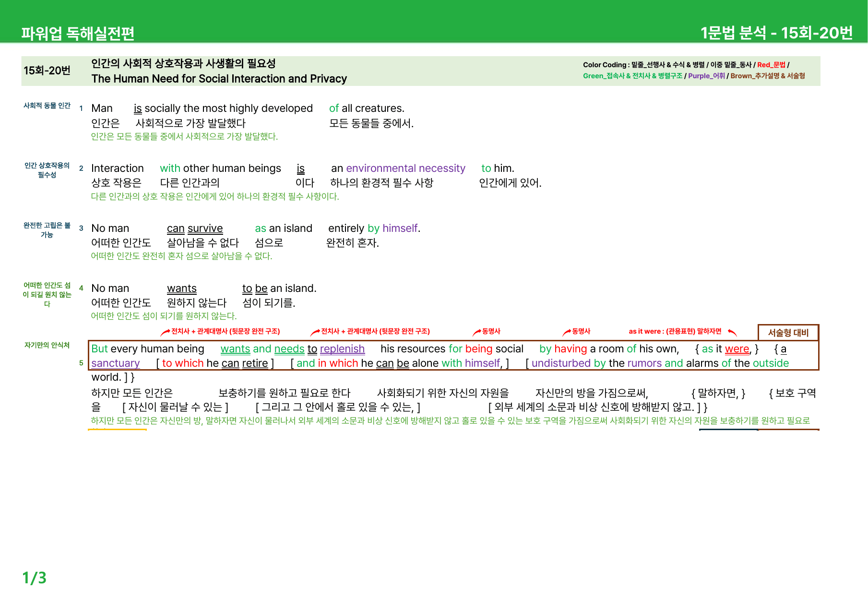
Task: Click the phrase 'wants and needs to replenish'
Action: [293, 349]
